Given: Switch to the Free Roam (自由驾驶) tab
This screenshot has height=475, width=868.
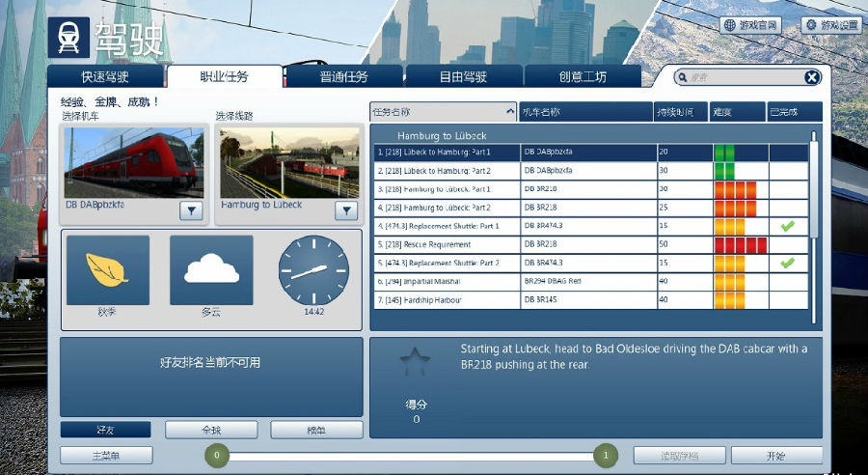Looking at the screenshot, I should [463, 76].
